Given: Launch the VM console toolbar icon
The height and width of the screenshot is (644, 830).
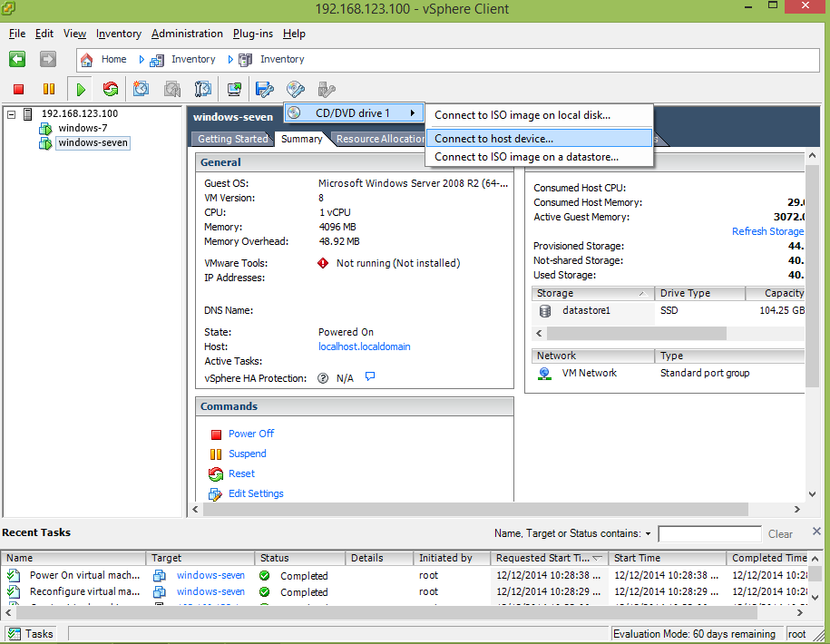Looking at the screenshot, I should click(234, 89).
